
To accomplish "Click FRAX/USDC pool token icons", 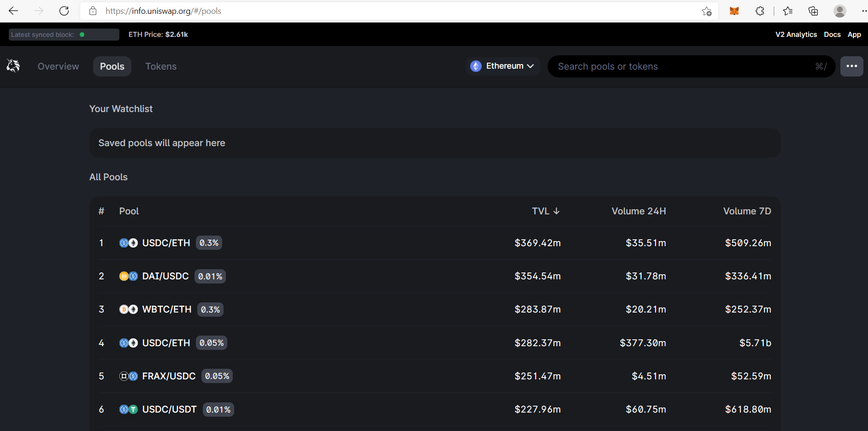I will click(x=128, y=376).
